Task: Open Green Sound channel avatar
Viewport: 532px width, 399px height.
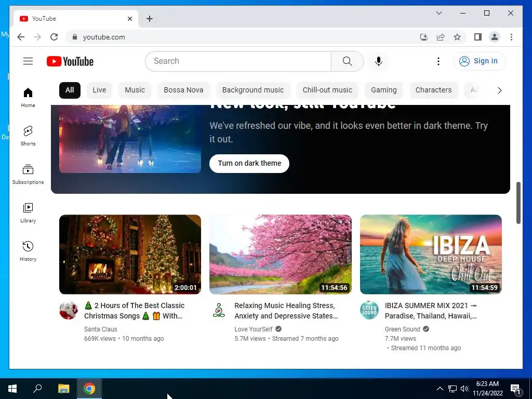Action: (x=369, y=310)
